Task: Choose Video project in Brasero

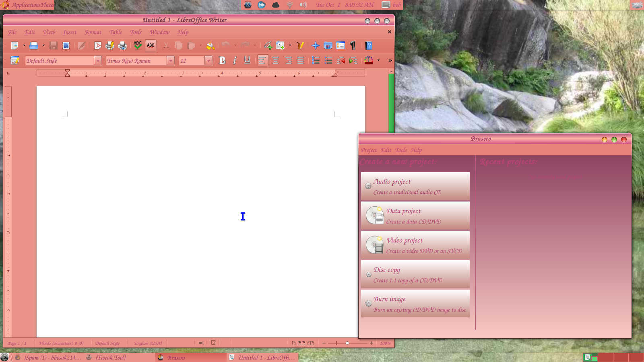Action: pos(415,245)
